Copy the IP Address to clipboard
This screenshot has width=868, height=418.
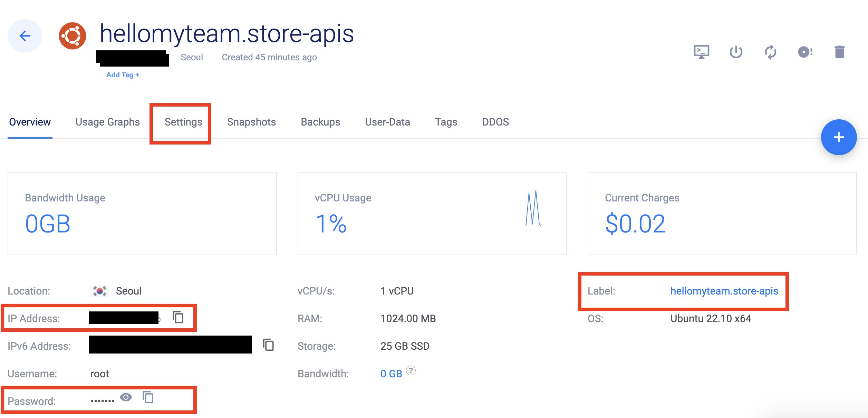point(178,317)
